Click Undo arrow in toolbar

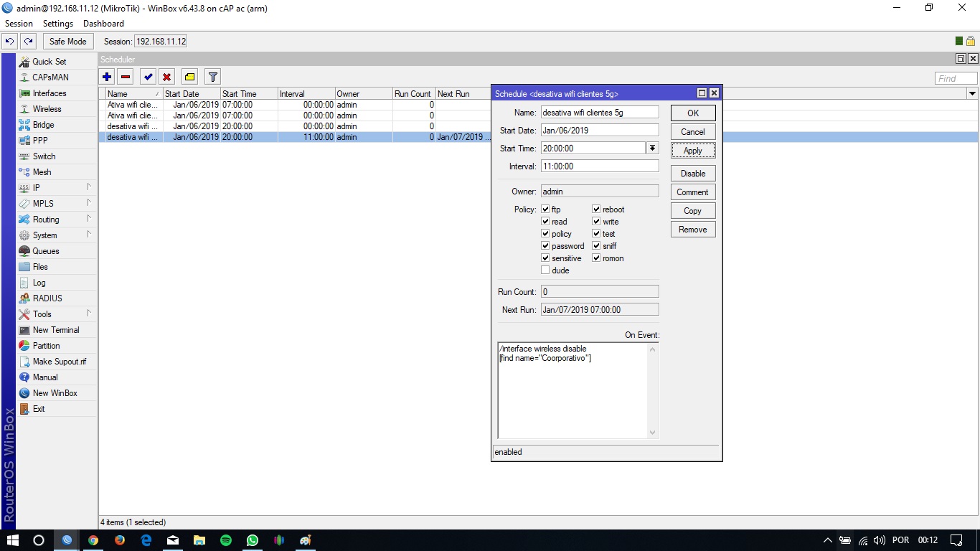[x=10, y=41]
